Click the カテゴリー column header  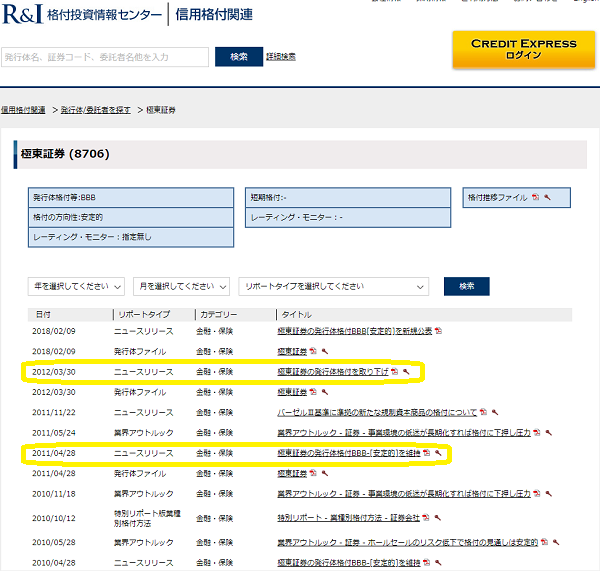[218, 314]
